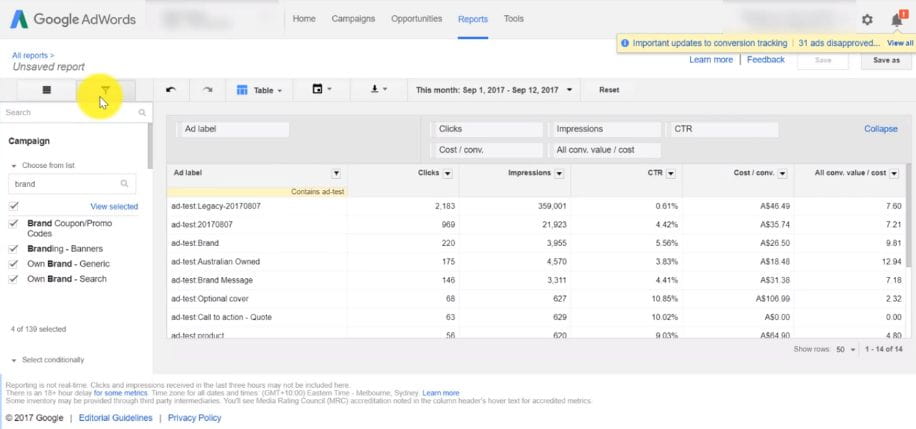Go to the Campaigns tab
Viewport: 916px width, 429px height.
(353, 19)
